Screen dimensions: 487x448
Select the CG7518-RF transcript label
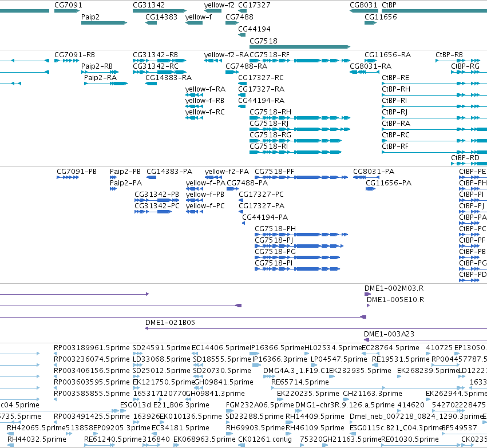tap(270, 55)
